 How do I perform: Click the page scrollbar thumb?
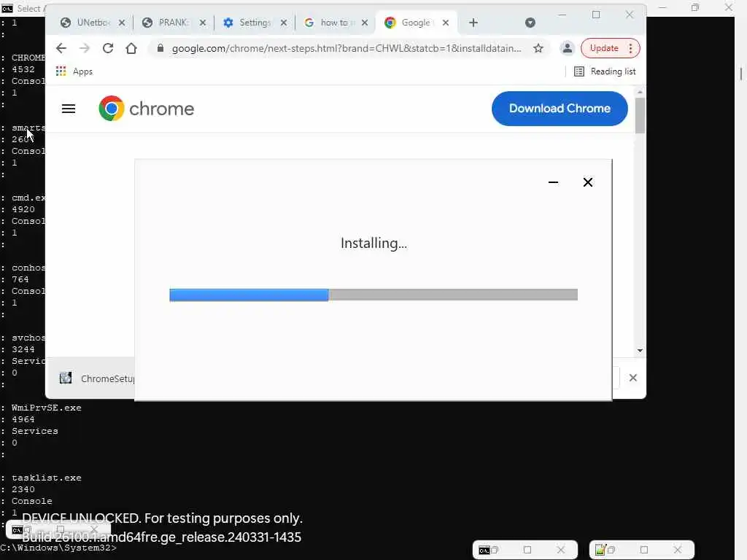point(640,115)
